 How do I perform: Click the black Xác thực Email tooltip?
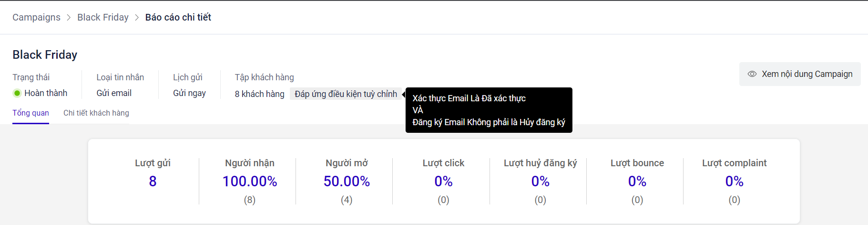point(489,110)
